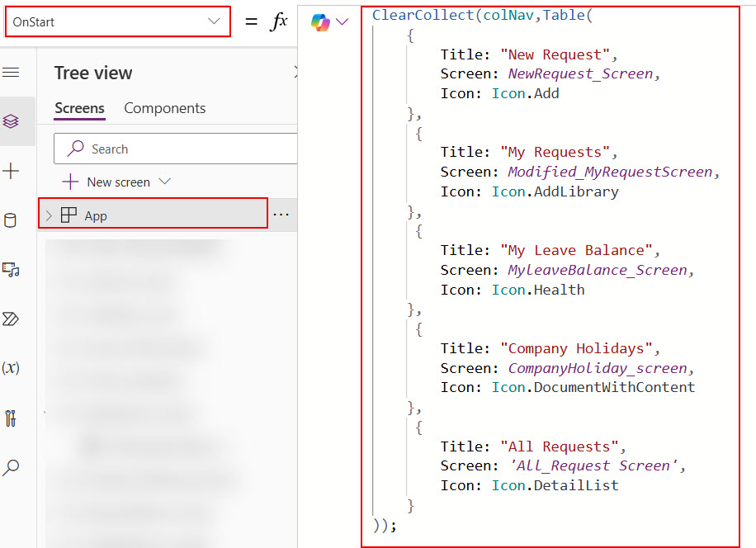
Task: Click the Table( function text
Action: [x=568, y=15]
